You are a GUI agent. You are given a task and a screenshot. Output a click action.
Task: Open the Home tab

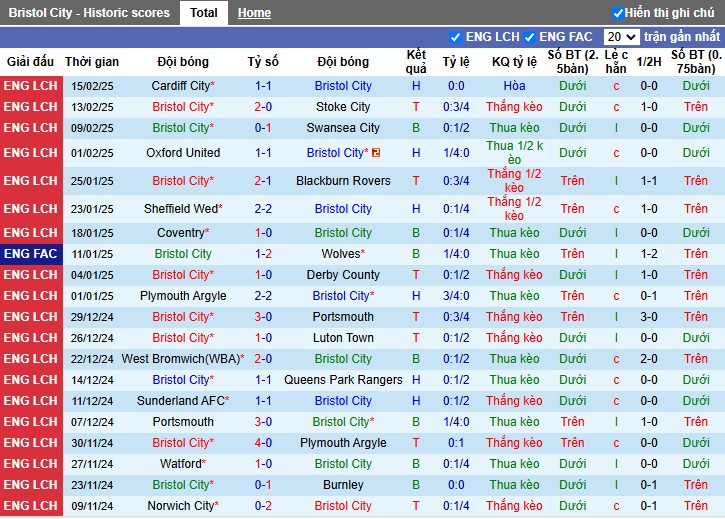(254, 13)
